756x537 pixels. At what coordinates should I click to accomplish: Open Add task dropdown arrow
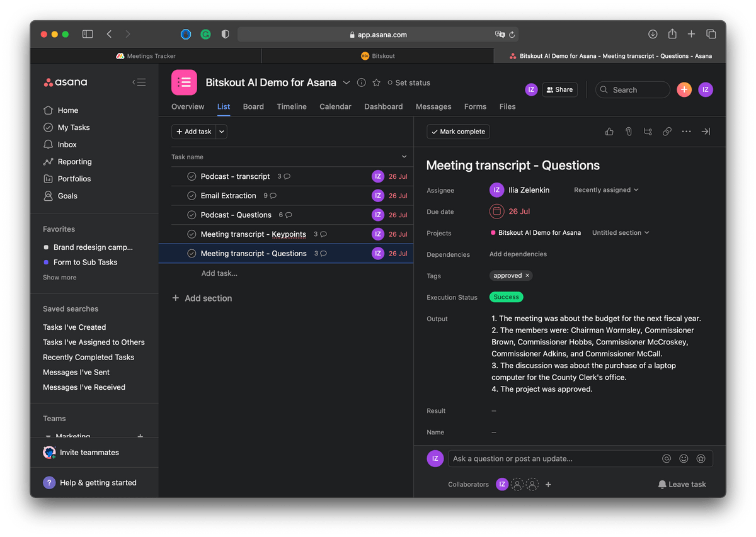pos(222,132)
